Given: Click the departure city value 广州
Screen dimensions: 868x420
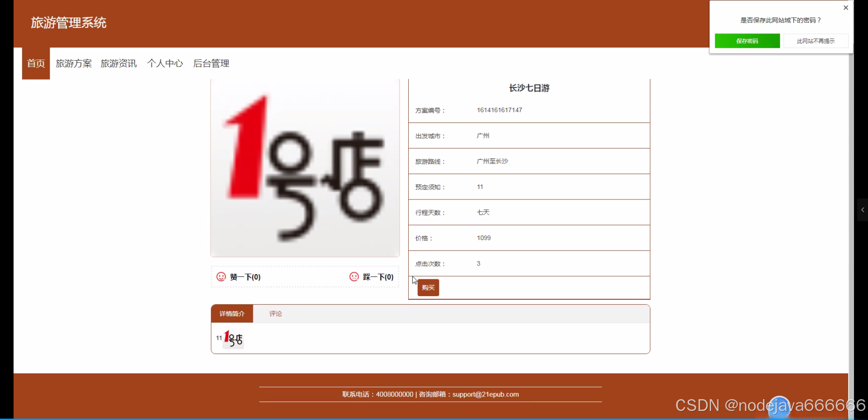Looking at the screenshot, I should pyautogui.click(x=483, y=136).
